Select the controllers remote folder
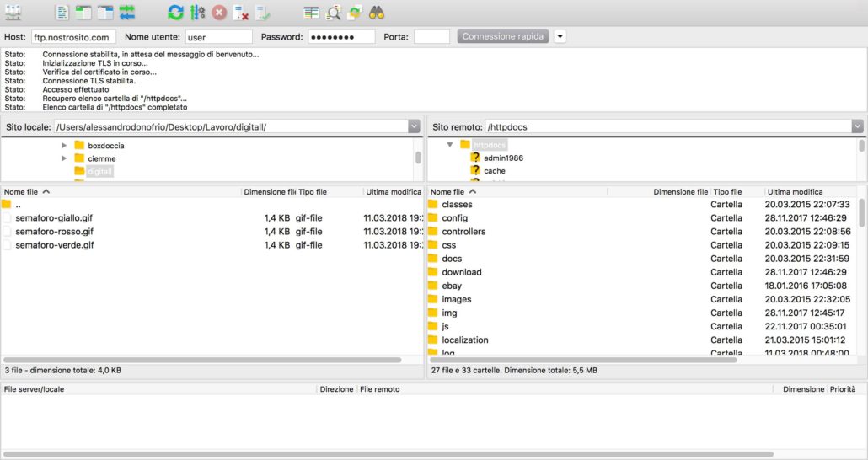Image resolution: width=868 pixels, height=460 pixels. coord(463,232)
